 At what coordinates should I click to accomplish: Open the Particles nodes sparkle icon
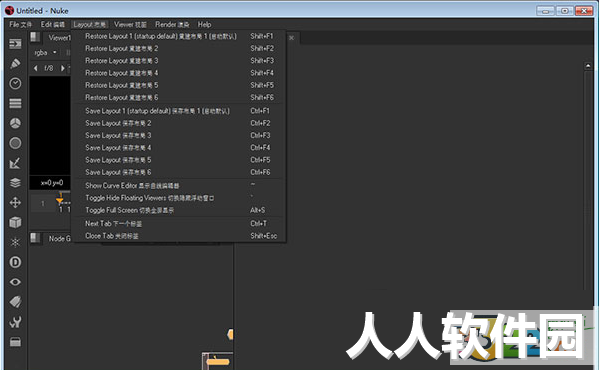click(15, 242)
